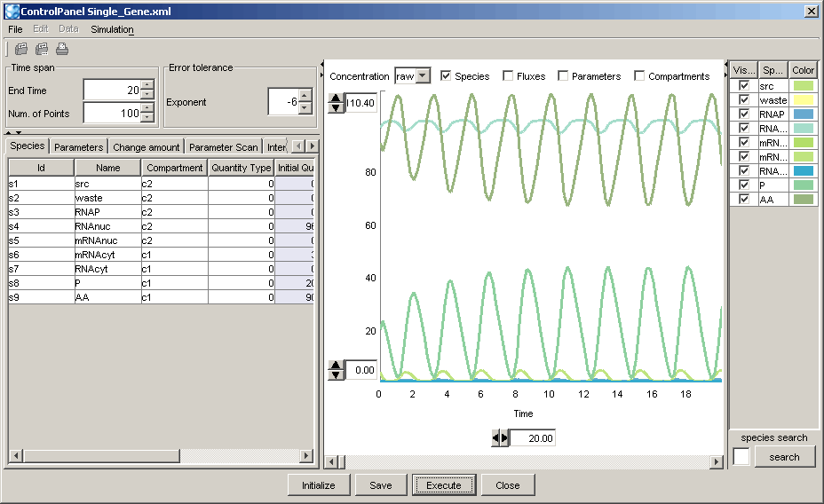Toggle visibility checkbox for waste
The height and width of the screenshot is (504, 824).
pyautogui.click(x=743, y=99)
